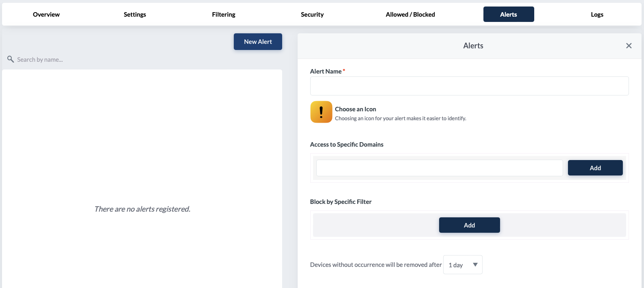Open the Settings tab

[135, 15]
